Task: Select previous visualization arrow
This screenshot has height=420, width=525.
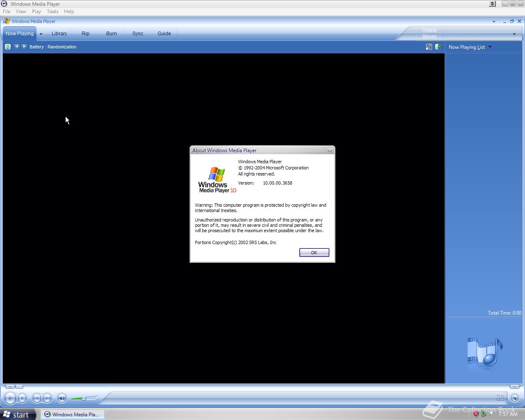Action: (x=16, y=47)
